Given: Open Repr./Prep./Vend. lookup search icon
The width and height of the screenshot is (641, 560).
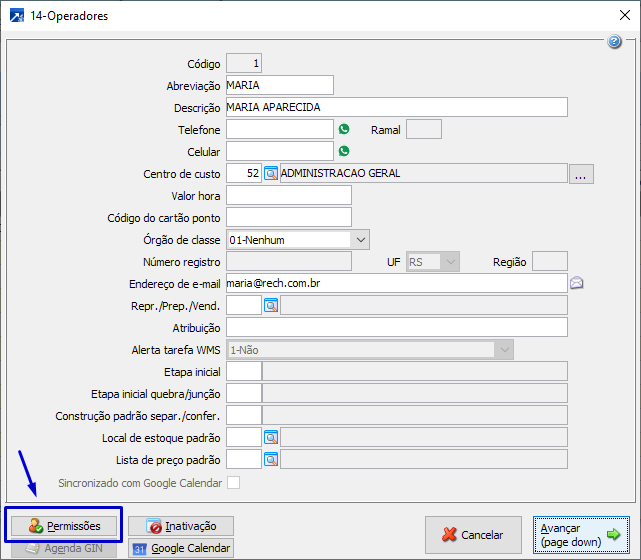Looking at the screenshot, I should point(270,305).
